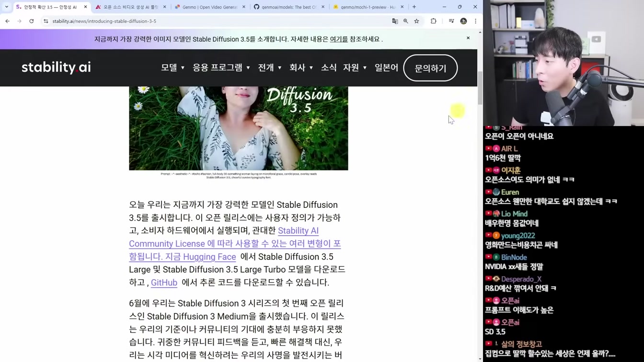The image size is (644, 362).
Task: Open the 소식 news page
Action: [329, 68]
